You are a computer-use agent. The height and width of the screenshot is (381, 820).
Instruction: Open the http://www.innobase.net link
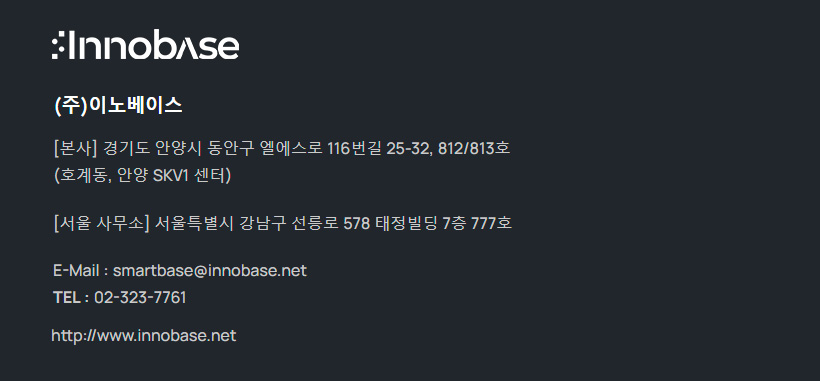(144, 336)
